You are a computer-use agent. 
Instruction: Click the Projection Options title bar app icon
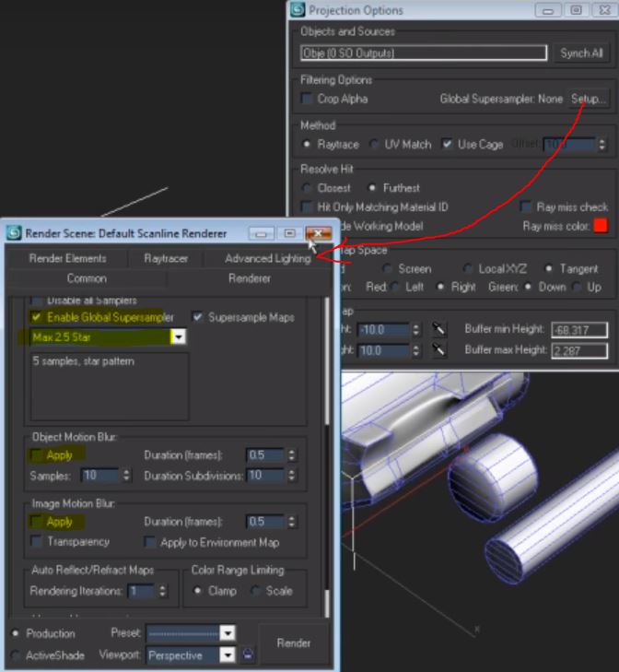pyautogui.click(x=298, y=9)
